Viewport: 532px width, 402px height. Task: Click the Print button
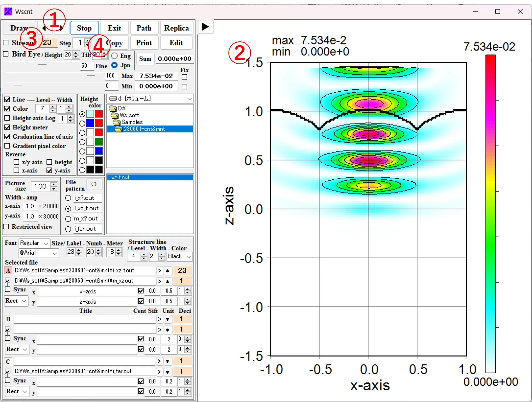[x=144, y=43]
